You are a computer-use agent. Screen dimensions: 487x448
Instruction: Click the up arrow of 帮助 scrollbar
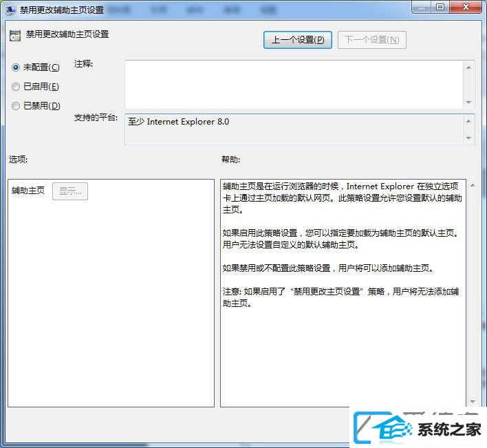473,186
